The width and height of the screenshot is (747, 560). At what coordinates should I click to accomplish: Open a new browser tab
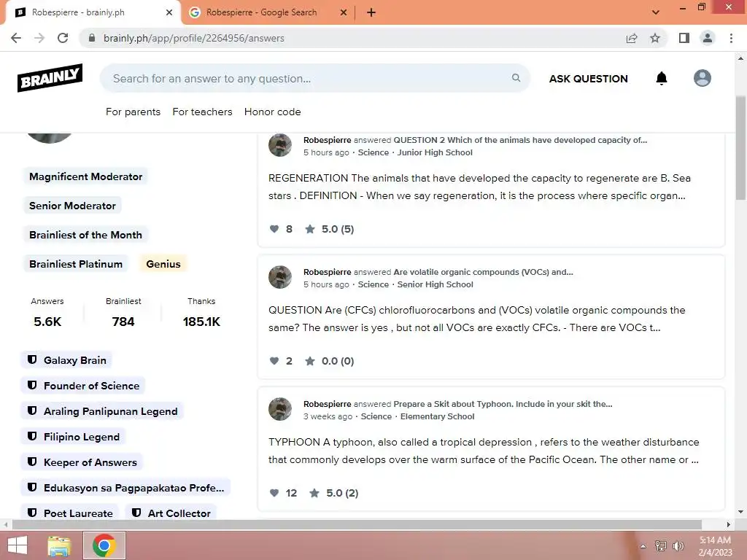pos(371,12)
